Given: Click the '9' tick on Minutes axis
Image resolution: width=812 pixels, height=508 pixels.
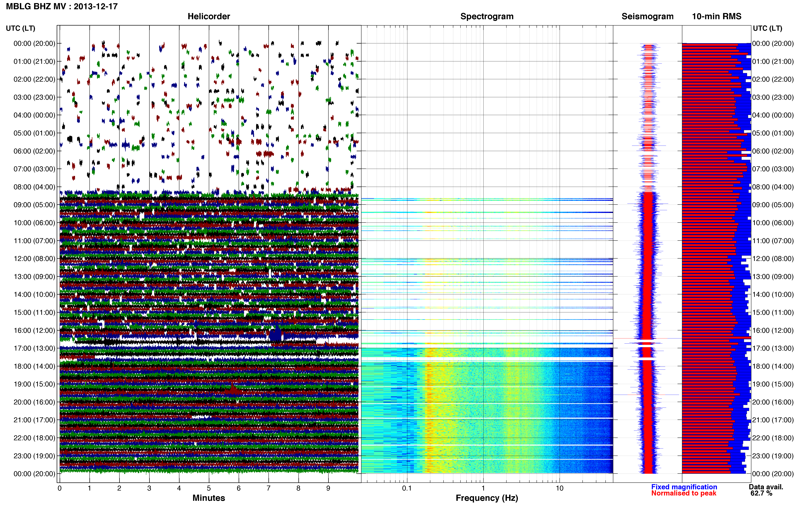Looking at the screenshot, I should [328, 488].
